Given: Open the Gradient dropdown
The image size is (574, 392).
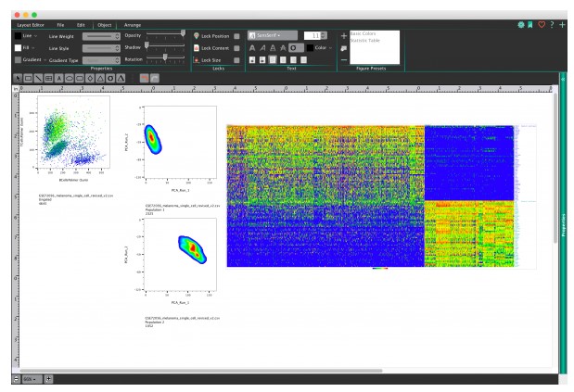Looking at the screenshot, I should (x=35, y=59).
